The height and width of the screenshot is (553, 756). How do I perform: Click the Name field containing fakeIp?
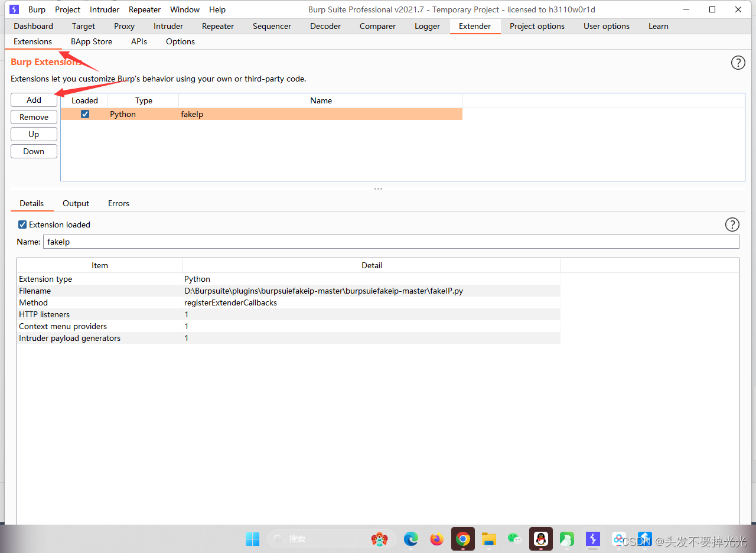pos(391,242)
